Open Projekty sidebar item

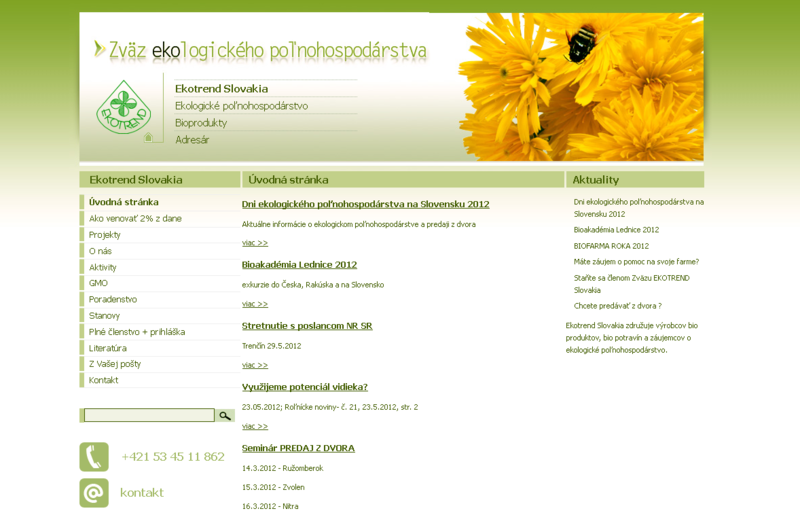coord(105,235)
